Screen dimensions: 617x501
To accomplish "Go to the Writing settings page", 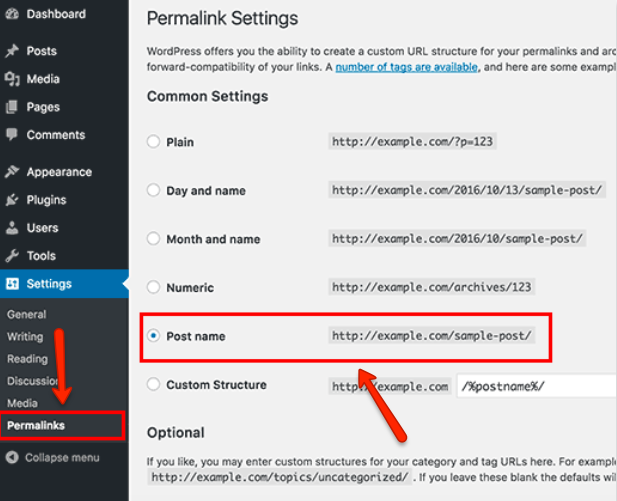I will (x=26, y=337).
